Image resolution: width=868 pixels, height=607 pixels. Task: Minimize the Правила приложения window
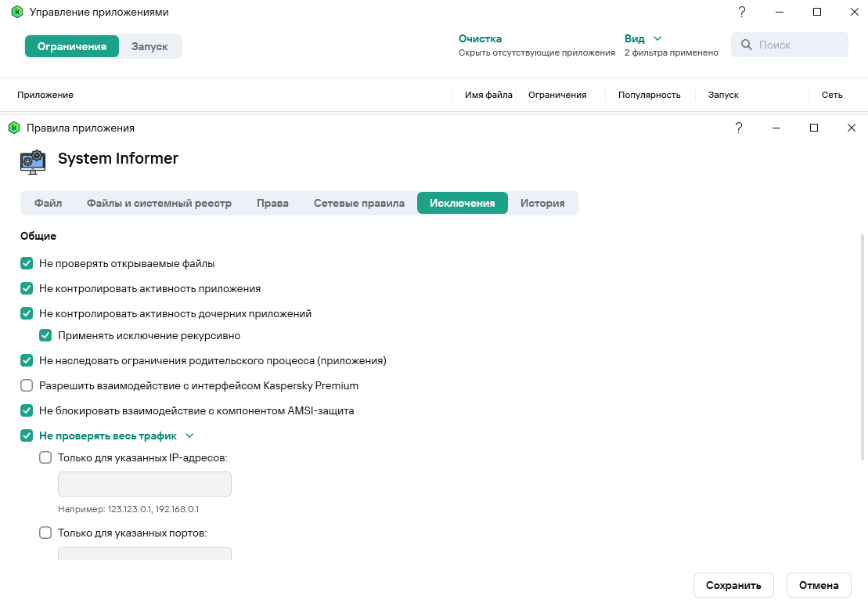coord(776,128)
